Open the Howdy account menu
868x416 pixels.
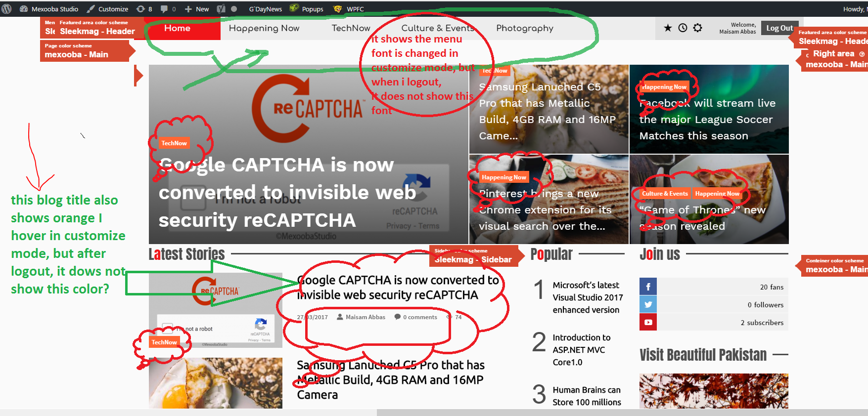(x=855, y=9)
